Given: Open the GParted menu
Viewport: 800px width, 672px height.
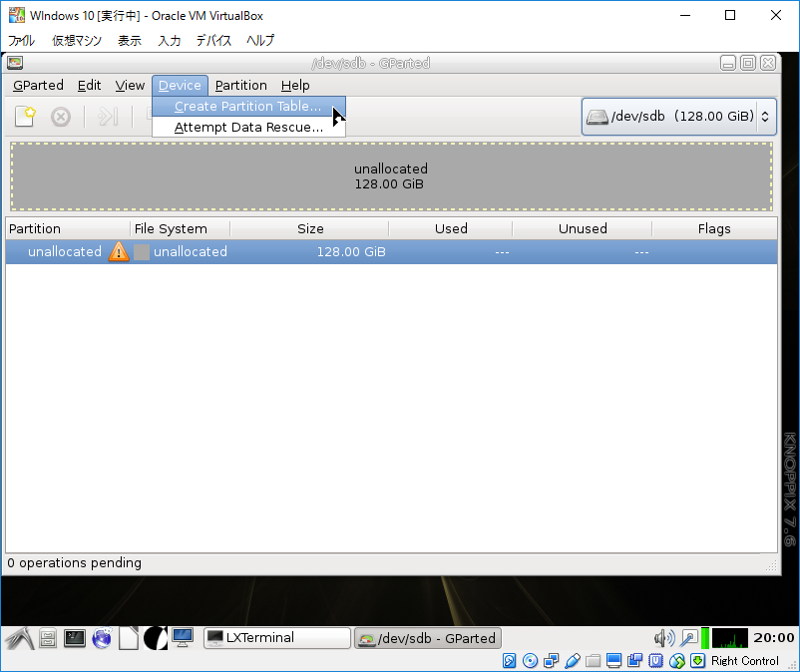Looking at the screenshot, I should (38, 85).
